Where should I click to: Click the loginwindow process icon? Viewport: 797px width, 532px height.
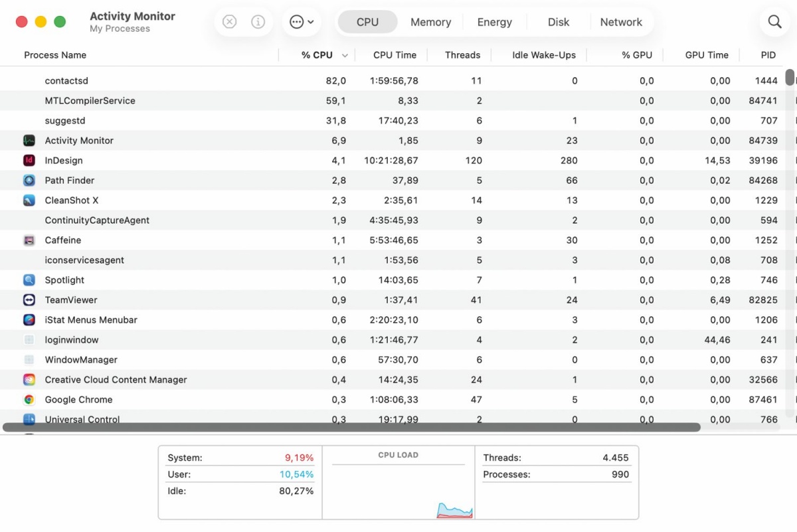(x=29, y=339)
